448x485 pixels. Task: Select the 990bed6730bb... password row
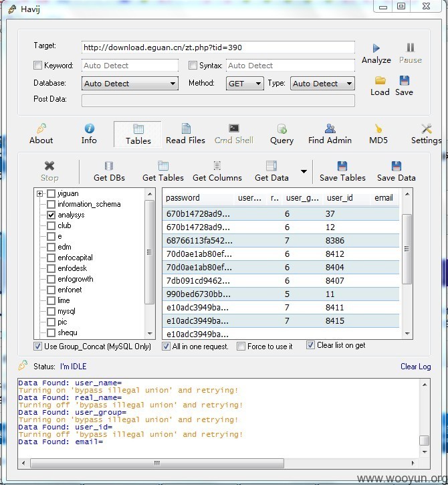(281, 294)
